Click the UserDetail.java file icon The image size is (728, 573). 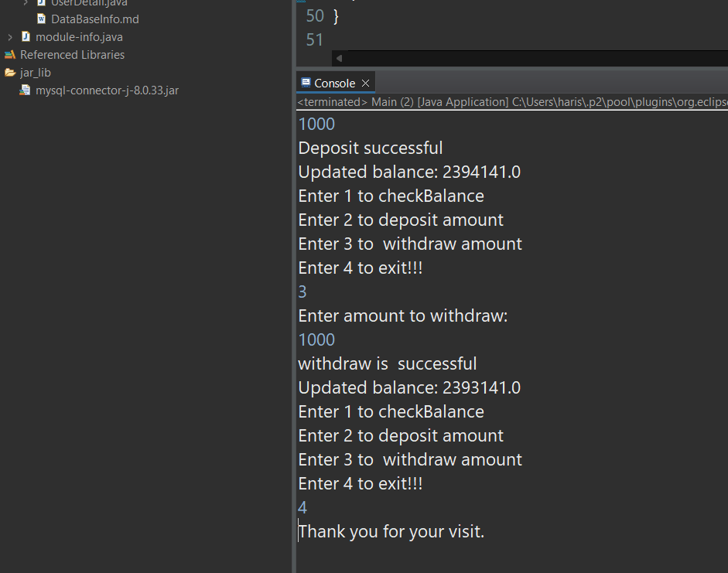click(42, 3)
